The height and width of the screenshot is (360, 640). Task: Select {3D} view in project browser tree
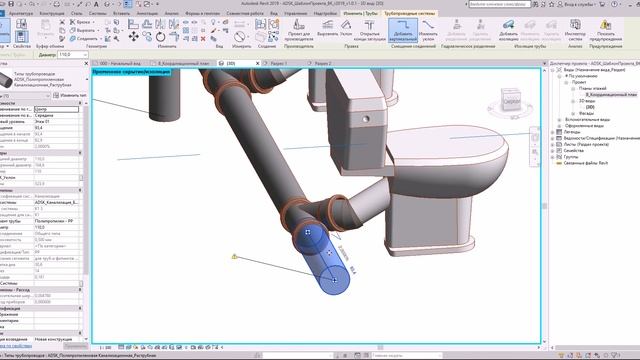click(x=590, y=107)
